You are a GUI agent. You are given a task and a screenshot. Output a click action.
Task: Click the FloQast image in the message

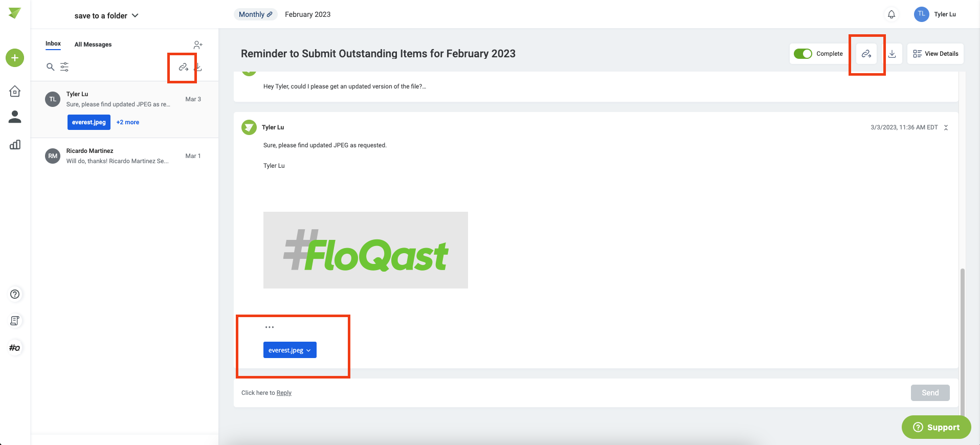[366, 250]
